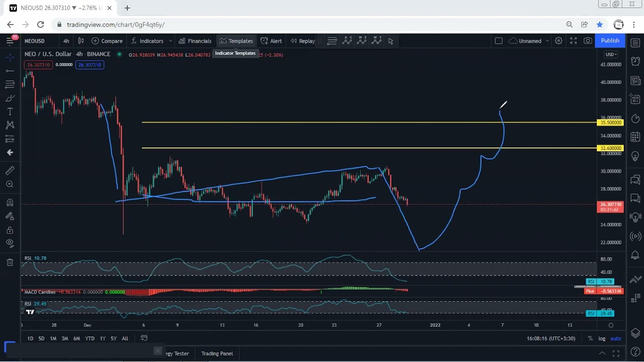Toggle lock all drawing tools

tap(10, 230)
